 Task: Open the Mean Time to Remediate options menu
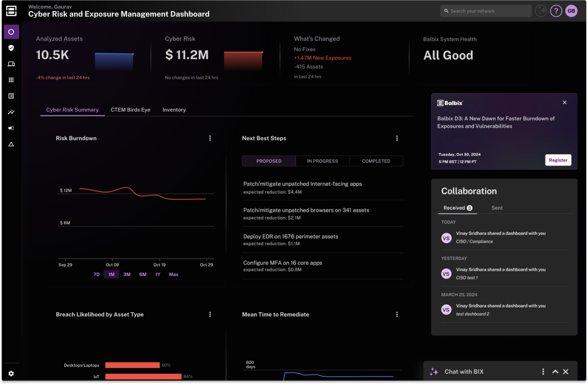[397, 314]
